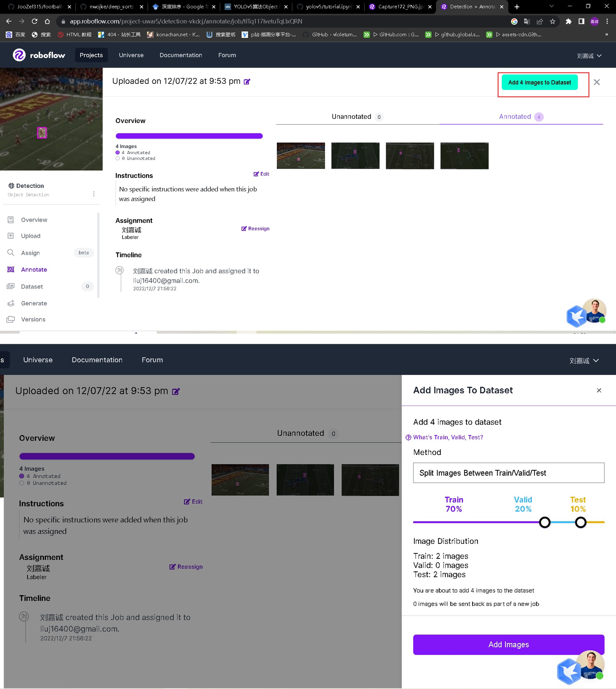This screenshot has width=616, height=689.
Task: Click the Train/Valid slider handle
Action: 545,522
